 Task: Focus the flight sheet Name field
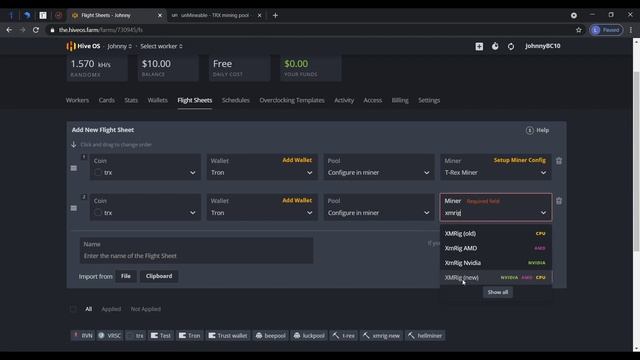point(197,250)
